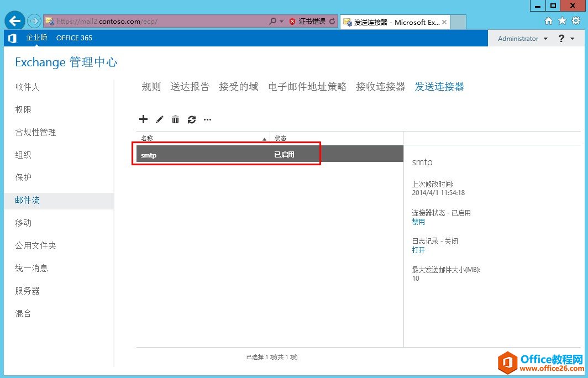The width and height of the screenshot is (588, 378).
Task: Open the 电子邮件地址策略 tab
Action: (307, 87)
